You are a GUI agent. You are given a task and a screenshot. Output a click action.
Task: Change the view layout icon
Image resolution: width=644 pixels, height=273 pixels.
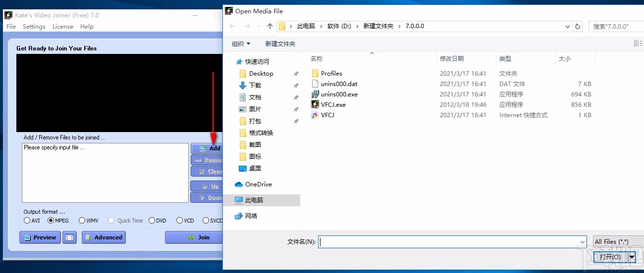click(x=638, y=44)
